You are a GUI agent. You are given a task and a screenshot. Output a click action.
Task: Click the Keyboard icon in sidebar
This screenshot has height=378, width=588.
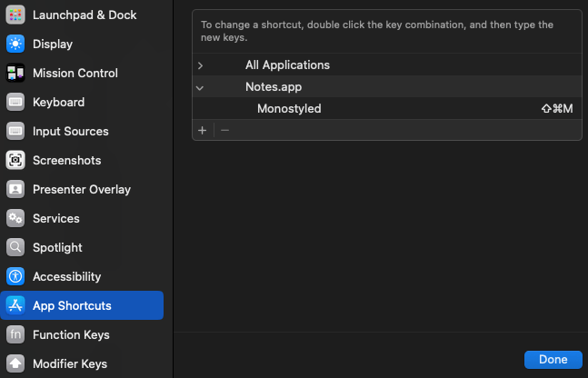(15, 102)
